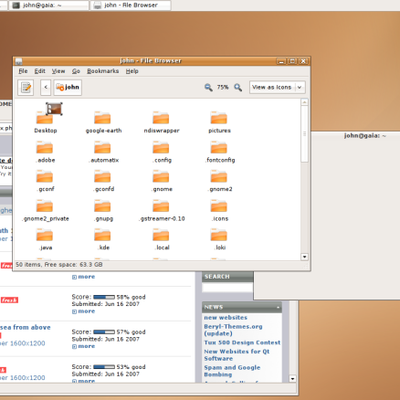
Task: Click the web page SEARCH input field
Action: (x=227, y=288)
